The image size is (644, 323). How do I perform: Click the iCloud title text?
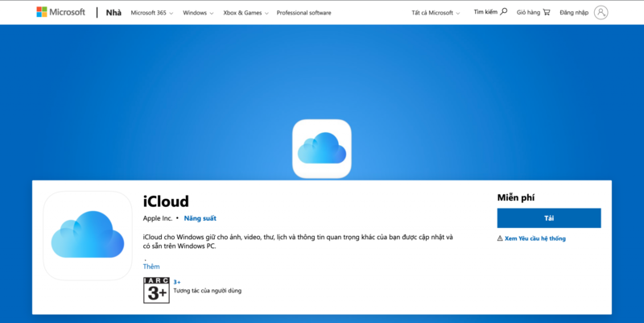(166, 201)
